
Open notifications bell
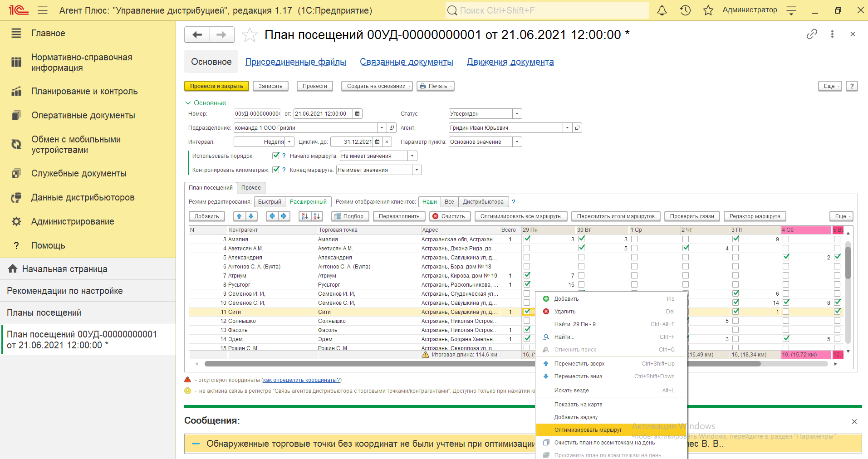coord(662,10)
